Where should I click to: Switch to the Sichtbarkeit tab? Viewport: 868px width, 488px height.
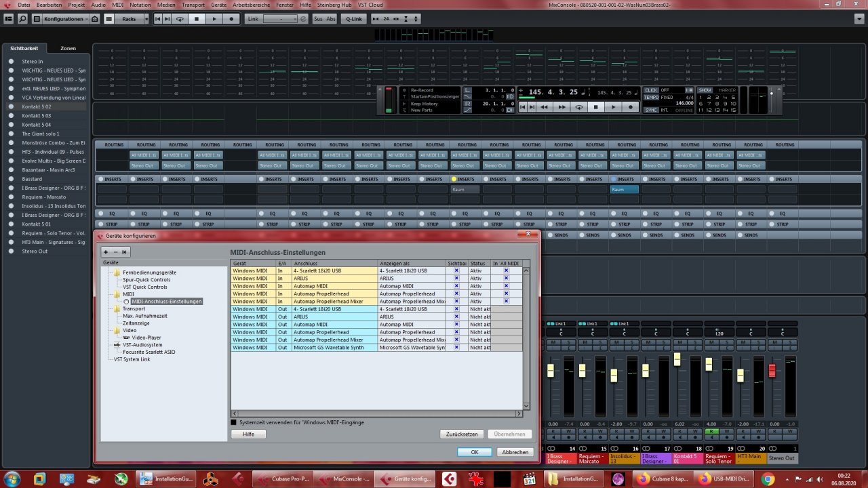point(24,49)
